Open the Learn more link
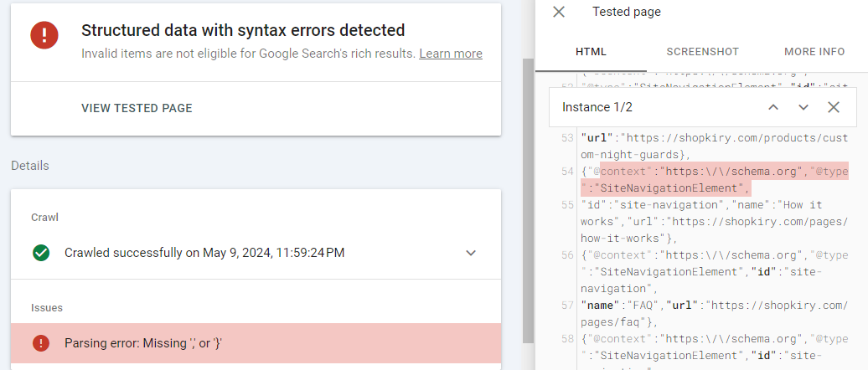 pos(451,54)
